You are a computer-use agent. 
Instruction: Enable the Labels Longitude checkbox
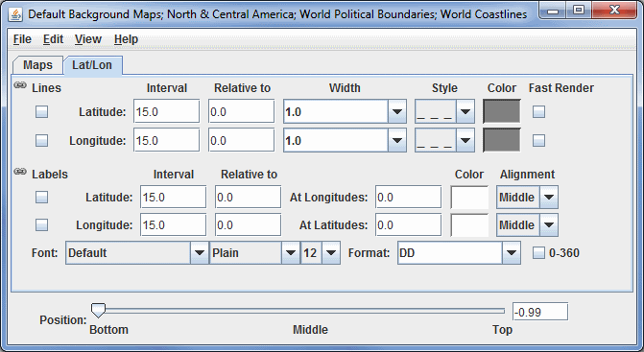pyautogui.click(x=41, y=224)
